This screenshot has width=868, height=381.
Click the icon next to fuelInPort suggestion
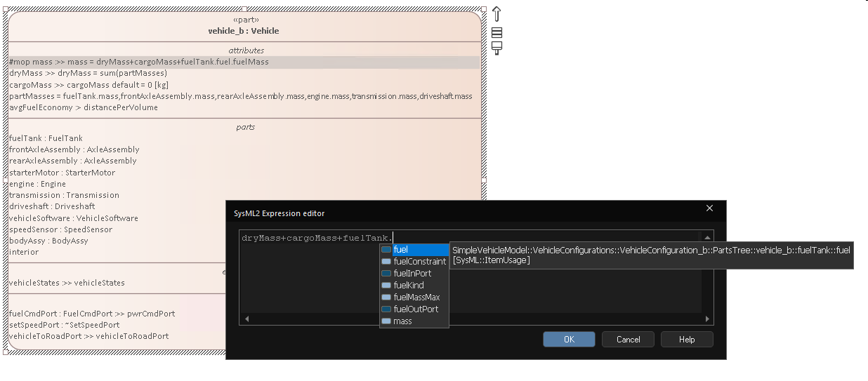click(x=386, y=274)
